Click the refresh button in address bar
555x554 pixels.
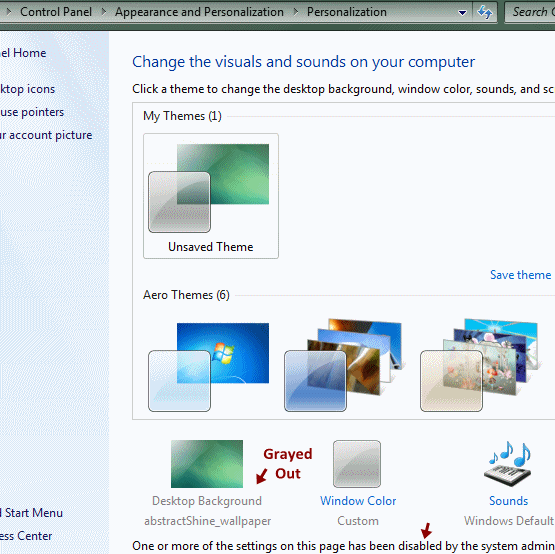(x=484, y=12)
